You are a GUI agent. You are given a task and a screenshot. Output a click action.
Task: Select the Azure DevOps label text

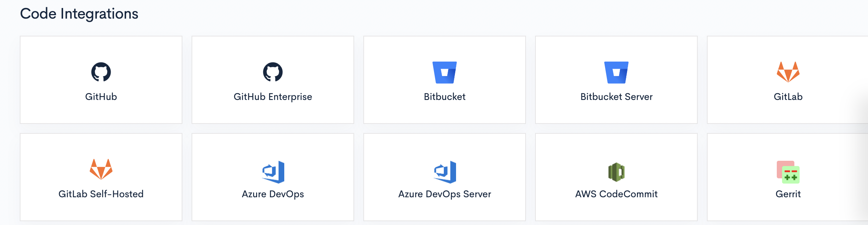point(273,194)
